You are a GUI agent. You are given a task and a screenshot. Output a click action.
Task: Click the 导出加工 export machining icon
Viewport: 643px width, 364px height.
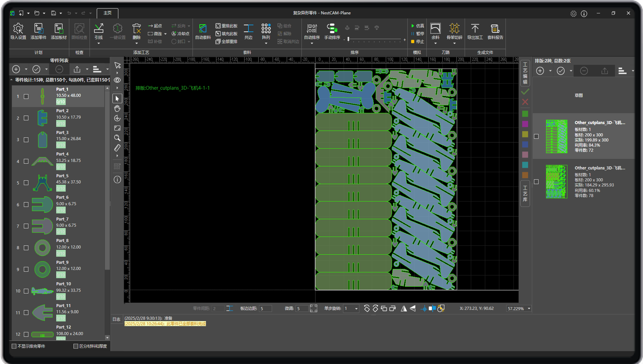(475, 31)
